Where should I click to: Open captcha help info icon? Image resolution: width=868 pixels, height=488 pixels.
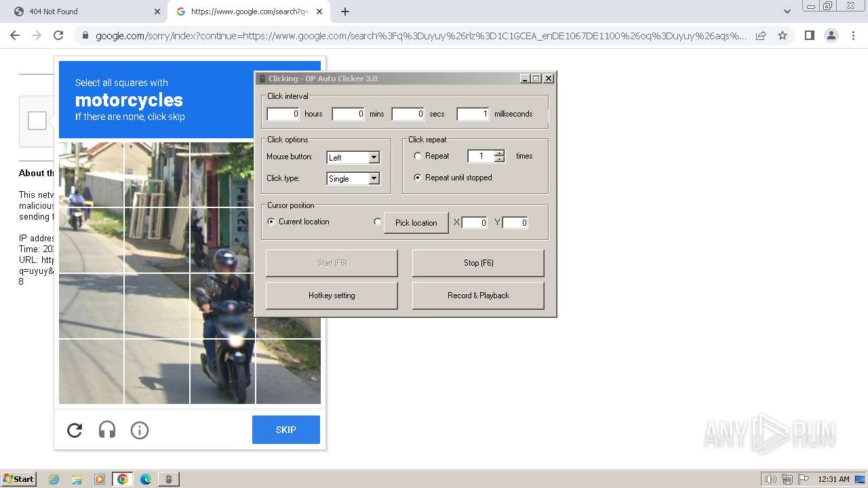(140, 430)
